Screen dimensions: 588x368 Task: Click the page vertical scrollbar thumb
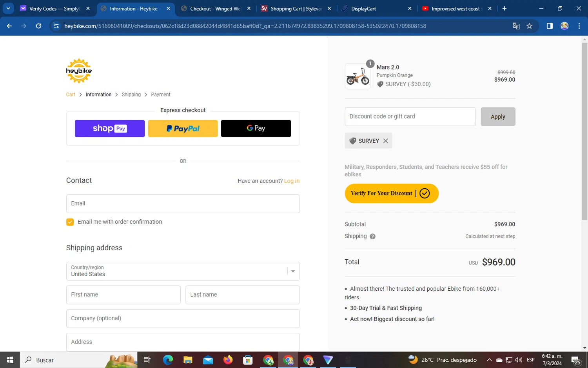pos(584,131)
